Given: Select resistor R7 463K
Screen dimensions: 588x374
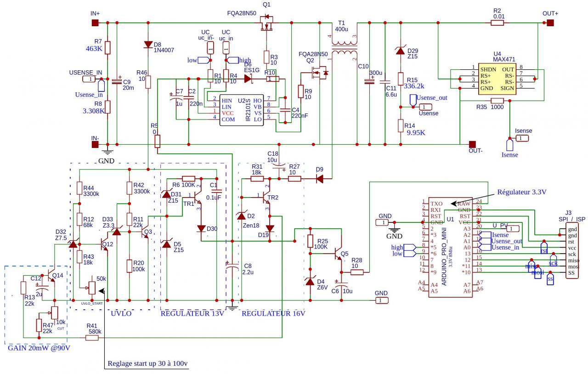Looking at the screenshot, I should coord(107,47).
